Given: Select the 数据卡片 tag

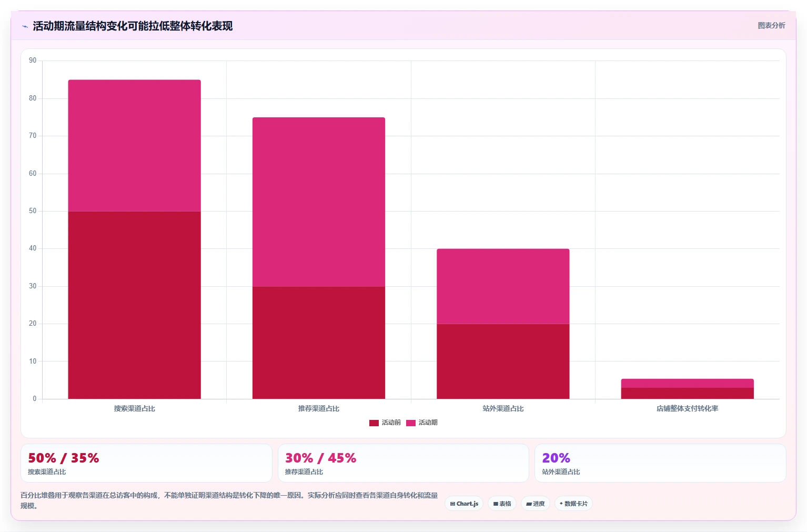Looking at the screenshot, I should (573, 504).
